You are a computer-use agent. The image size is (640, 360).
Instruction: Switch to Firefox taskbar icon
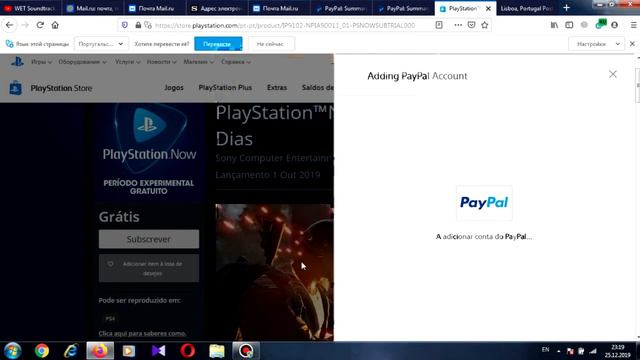click(100, 351)
